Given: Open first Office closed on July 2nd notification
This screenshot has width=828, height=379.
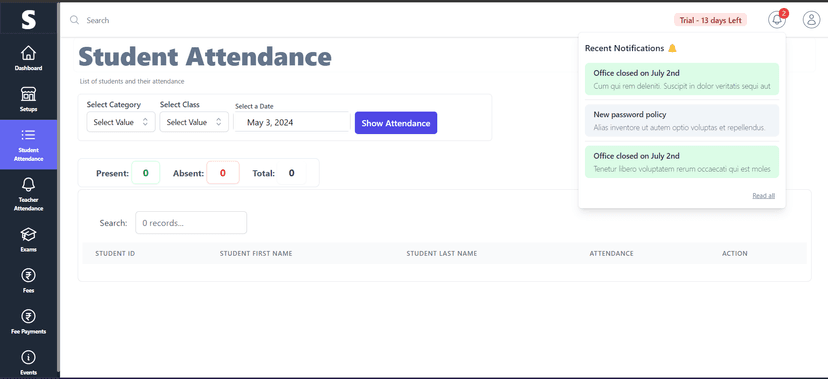Looking at the screenshot, I should click(x=682, y=79).
